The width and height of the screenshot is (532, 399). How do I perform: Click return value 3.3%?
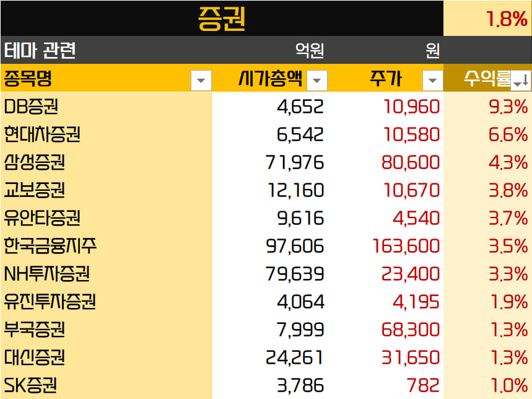click(508, 274)
